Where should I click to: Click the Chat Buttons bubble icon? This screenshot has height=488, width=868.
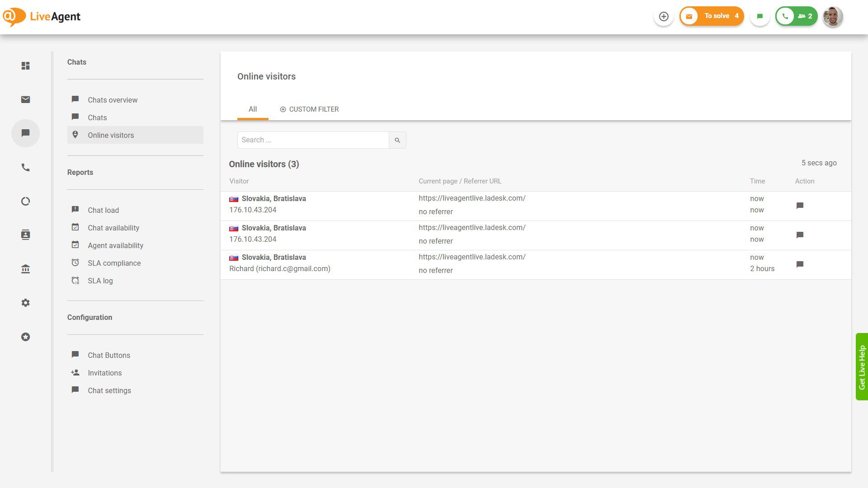point(75,354)
